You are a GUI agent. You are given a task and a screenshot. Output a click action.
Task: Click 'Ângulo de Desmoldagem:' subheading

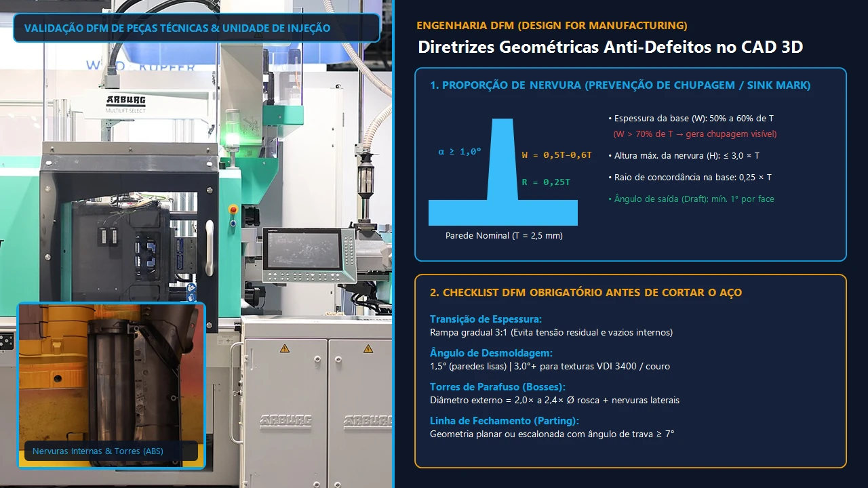tap(491, 353)
